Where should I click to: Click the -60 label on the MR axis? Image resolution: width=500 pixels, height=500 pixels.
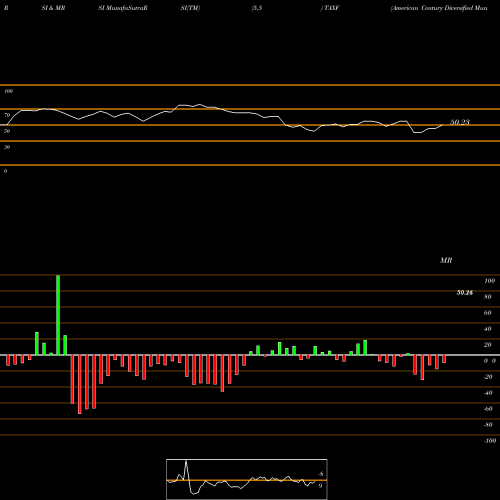pos(488,409)
